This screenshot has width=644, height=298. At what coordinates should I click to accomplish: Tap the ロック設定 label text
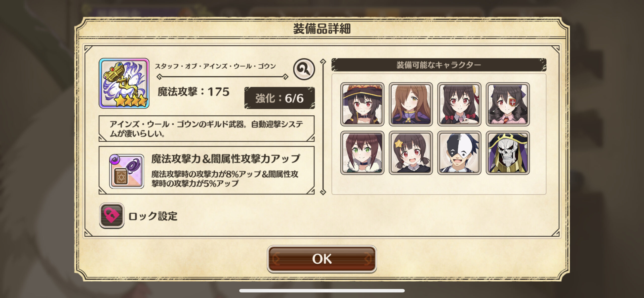click(x=153, y=216)
